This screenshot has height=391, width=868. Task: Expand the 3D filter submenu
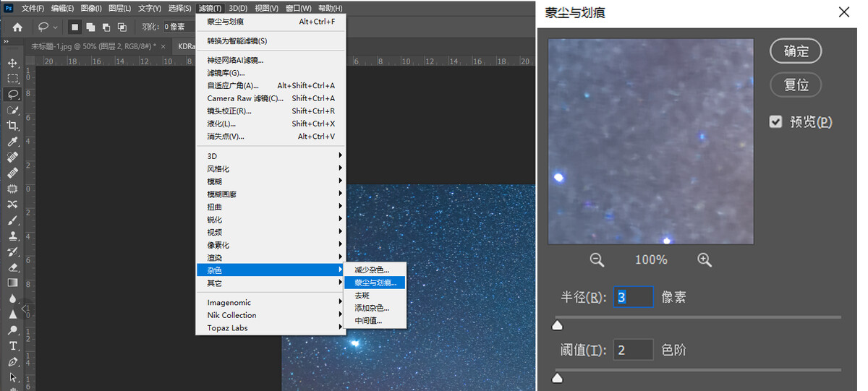click(271, 156)
